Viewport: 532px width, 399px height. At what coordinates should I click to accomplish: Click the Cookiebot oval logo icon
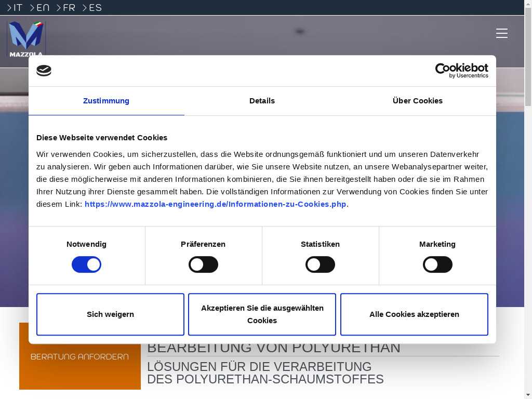pos(44,71)
